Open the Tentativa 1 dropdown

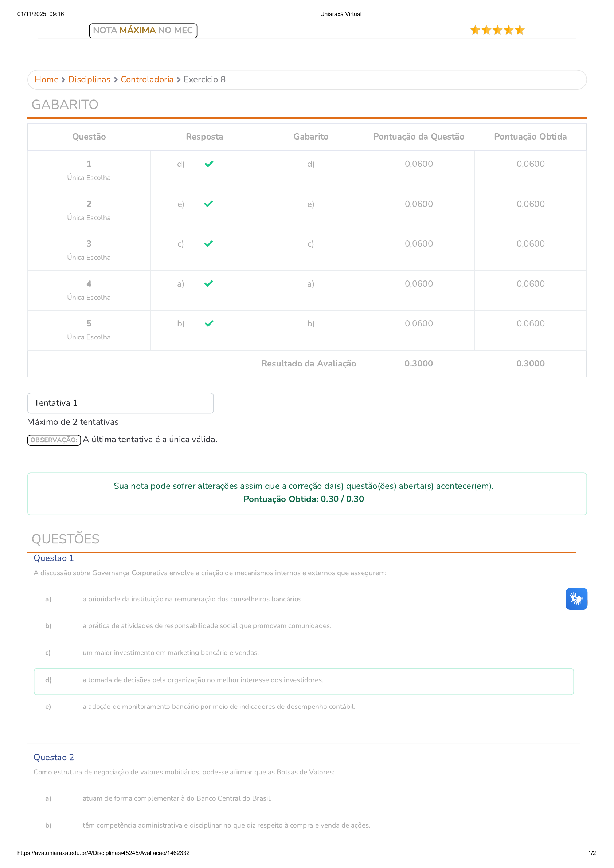120,403
